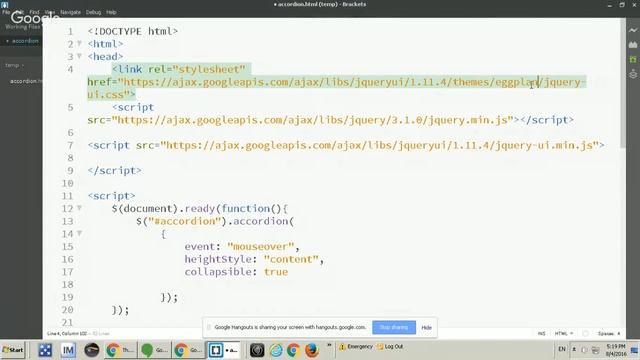
Task: Click the dark eye taskbar icon
Action: [91, 350]
